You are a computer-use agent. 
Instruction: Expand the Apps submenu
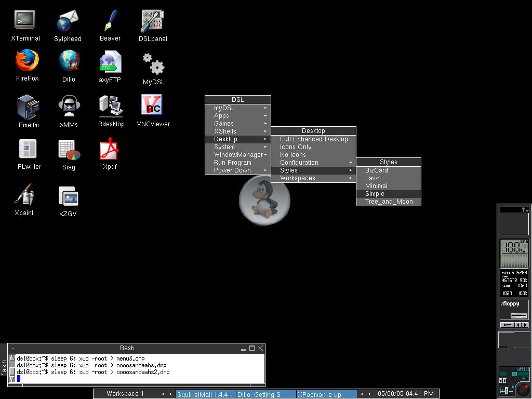point(238,116)
